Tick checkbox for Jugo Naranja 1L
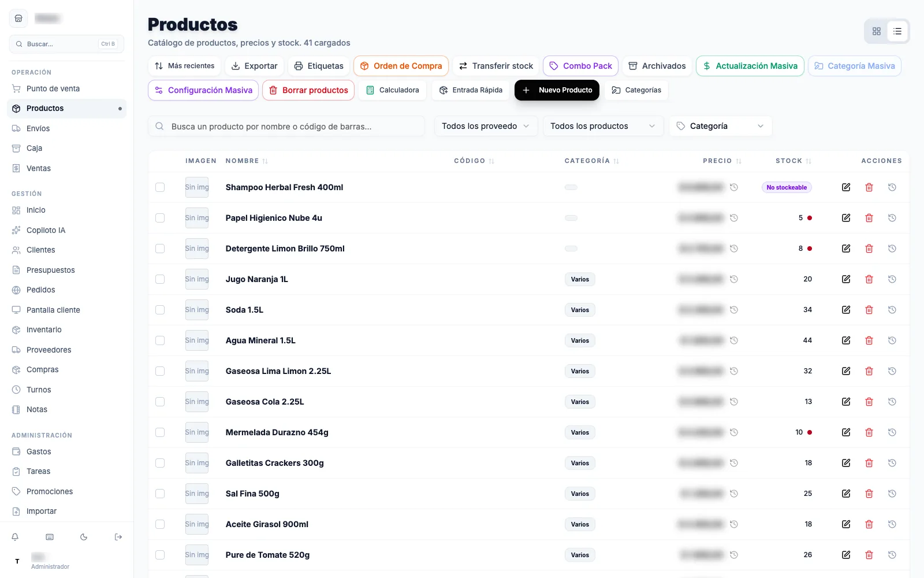Image resolution: width=924 pixels, height=578 pixels. (x=160, y=279)
